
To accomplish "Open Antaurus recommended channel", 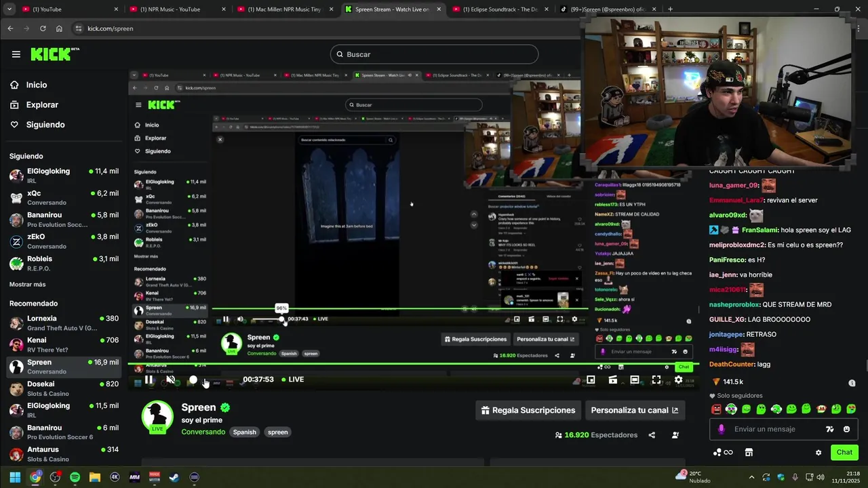I will (x=64, y=454).
